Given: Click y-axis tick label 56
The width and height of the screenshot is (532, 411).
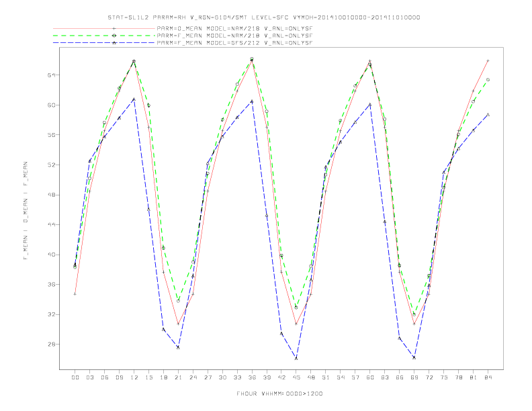Looking at the screenshot, I should tap(52, 135).
